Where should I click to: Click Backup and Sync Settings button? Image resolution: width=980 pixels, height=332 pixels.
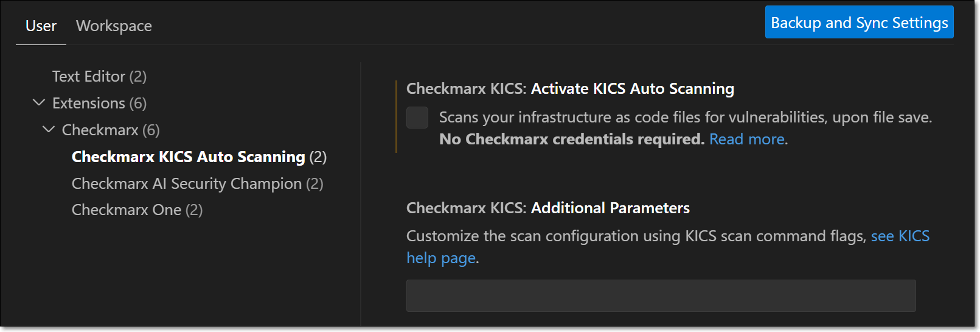(x=858, y=23)
